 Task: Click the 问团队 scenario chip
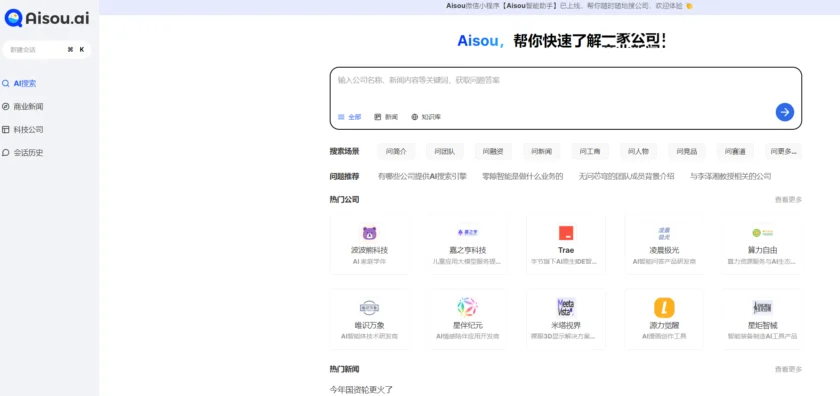coord(445,152)
